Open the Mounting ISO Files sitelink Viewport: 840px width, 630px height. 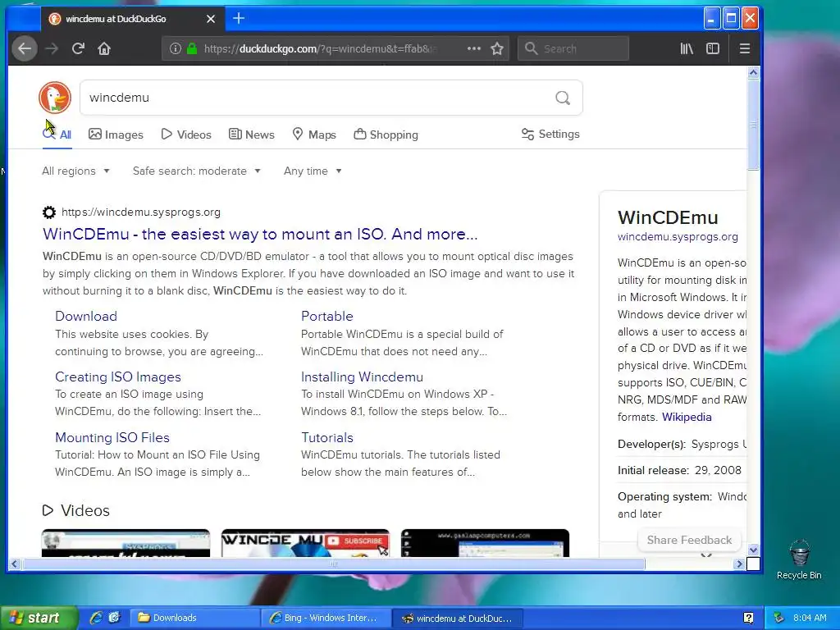click(112, 437)
